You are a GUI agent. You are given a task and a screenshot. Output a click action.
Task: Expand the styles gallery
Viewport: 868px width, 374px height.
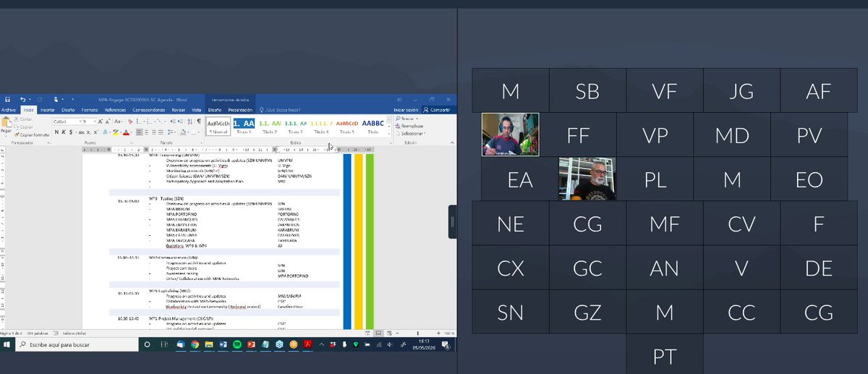click(x=389, y=134)
